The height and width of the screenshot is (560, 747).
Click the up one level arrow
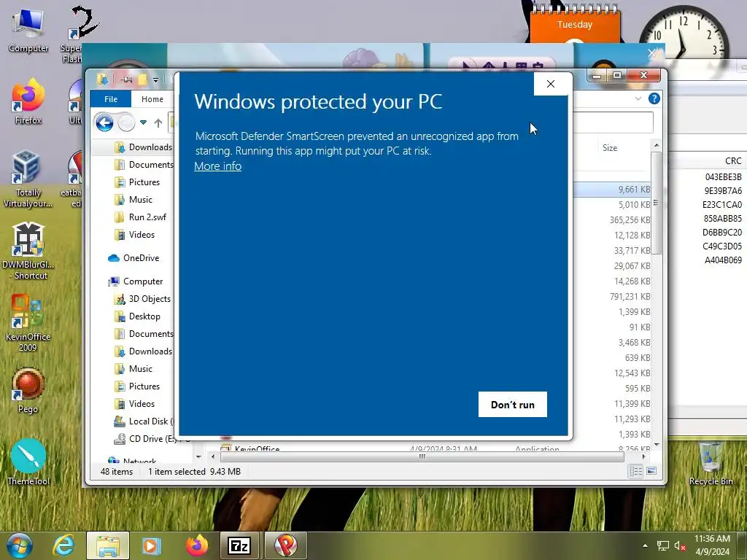pos(158,123)
